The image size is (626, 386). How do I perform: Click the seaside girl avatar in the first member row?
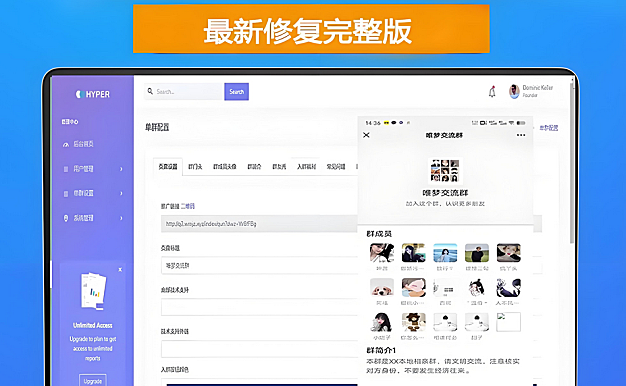point(445,253)
